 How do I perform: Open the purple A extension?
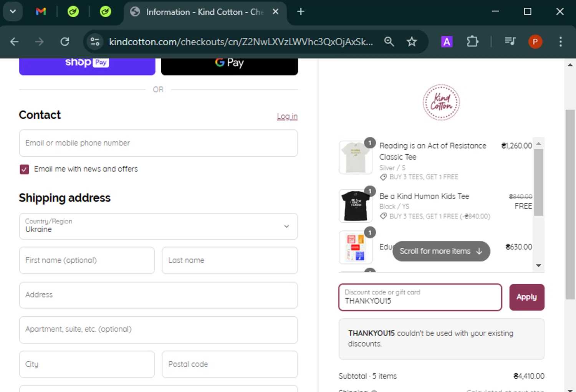(447, 41)
